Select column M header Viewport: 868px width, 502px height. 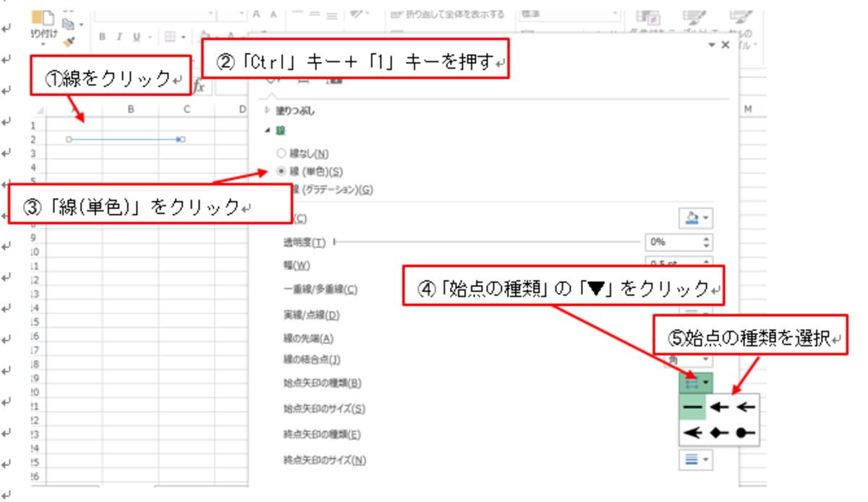(x=748, y=109)
